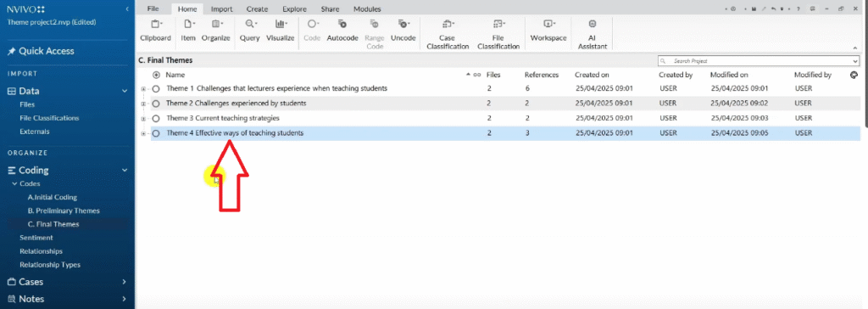Open Externals under Data
This screenshot has height=309, width=868.
pyautogui.click(x=34, y=132)
